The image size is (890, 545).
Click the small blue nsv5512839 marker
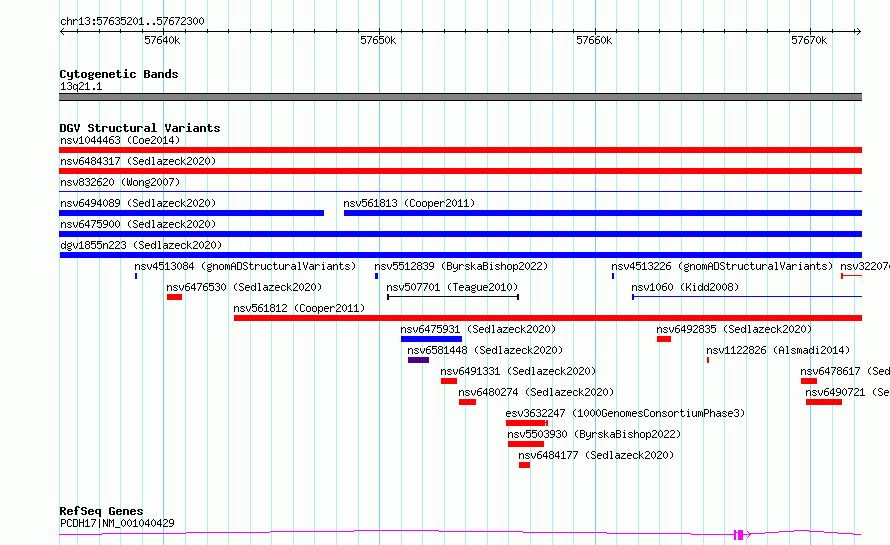pos(376,276)
